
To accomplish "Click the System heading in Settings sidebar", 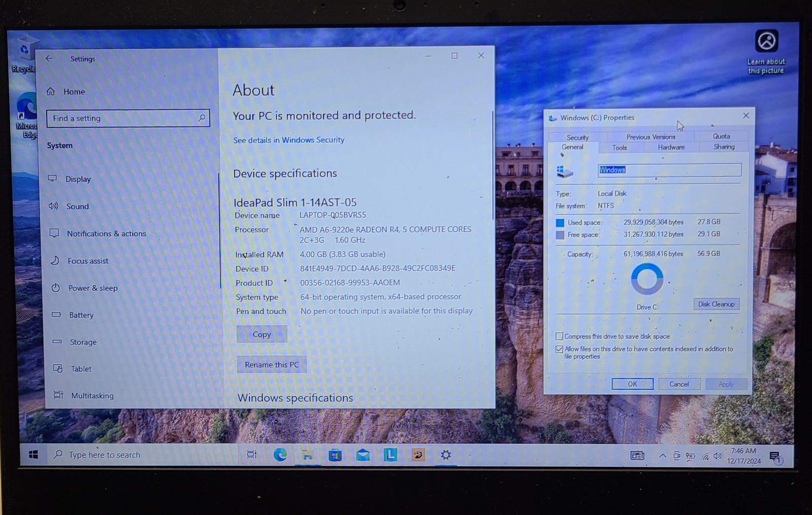I will click(60, 146).
